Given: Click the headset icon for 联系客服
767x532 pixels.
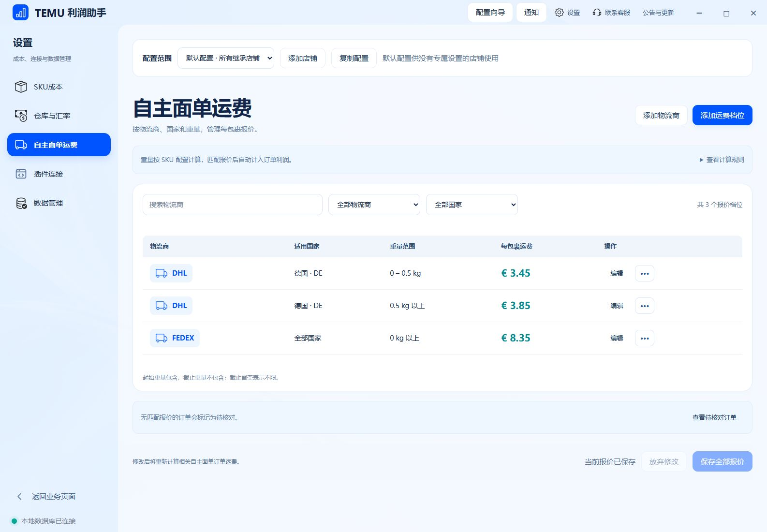Looking at the screenshot, I should (x=597, y=13).
